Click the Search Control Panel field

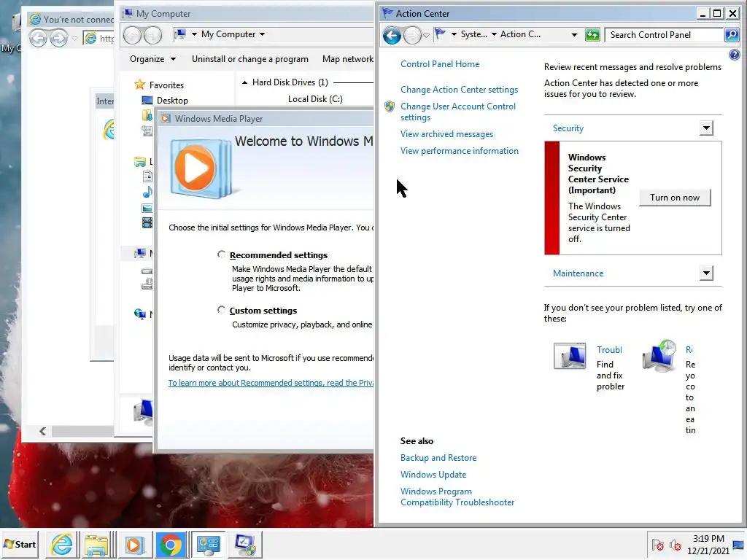[663, 35]
